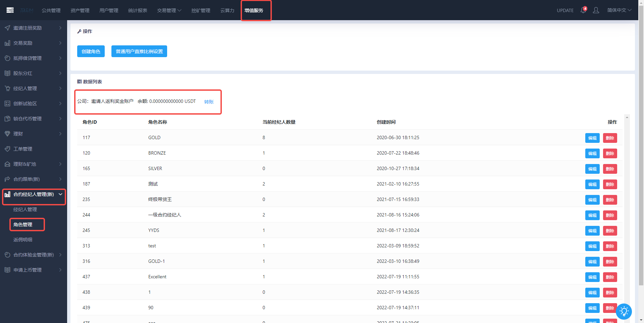Screen dimensions: 644x323
Task: Click the 创建角色 button
Action: (x=91, y=51)
